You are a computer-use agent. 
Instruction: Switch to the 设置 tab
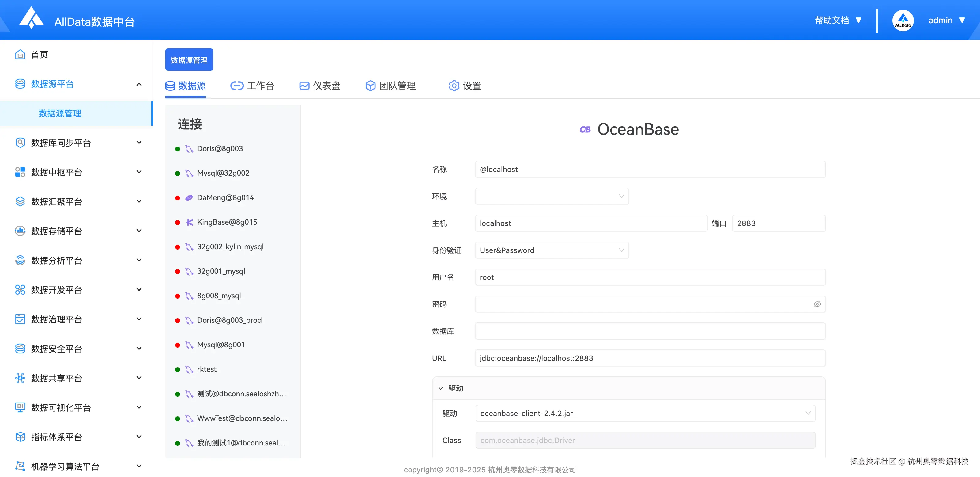pyautogui.click(x=465, y=86)
